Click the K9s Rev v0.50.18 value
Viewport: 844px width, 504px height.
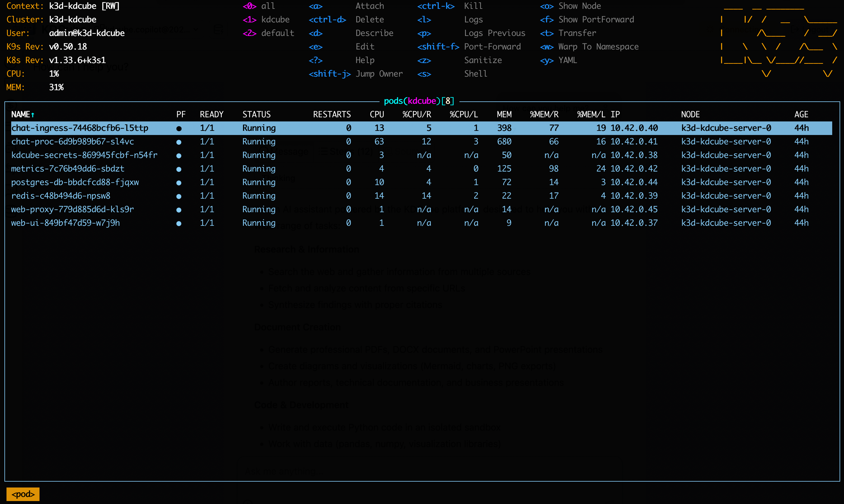click(x=68, y=47)
